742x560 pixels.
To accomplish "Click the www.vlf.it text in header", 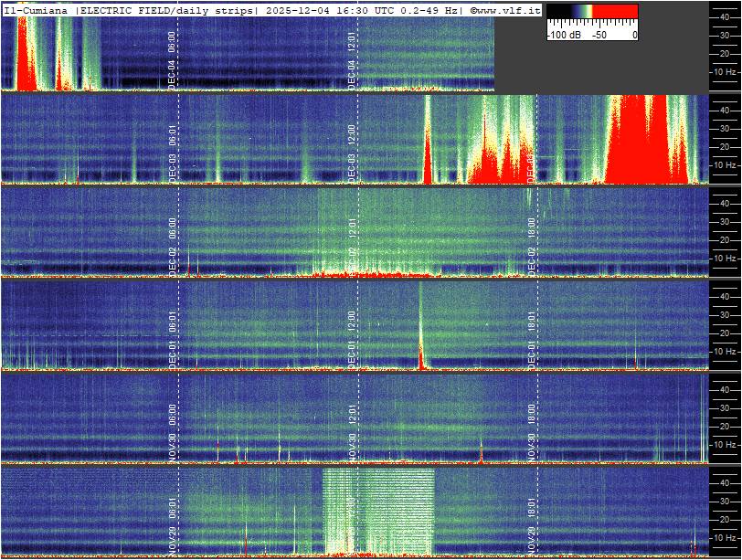I will coord(509,10).
